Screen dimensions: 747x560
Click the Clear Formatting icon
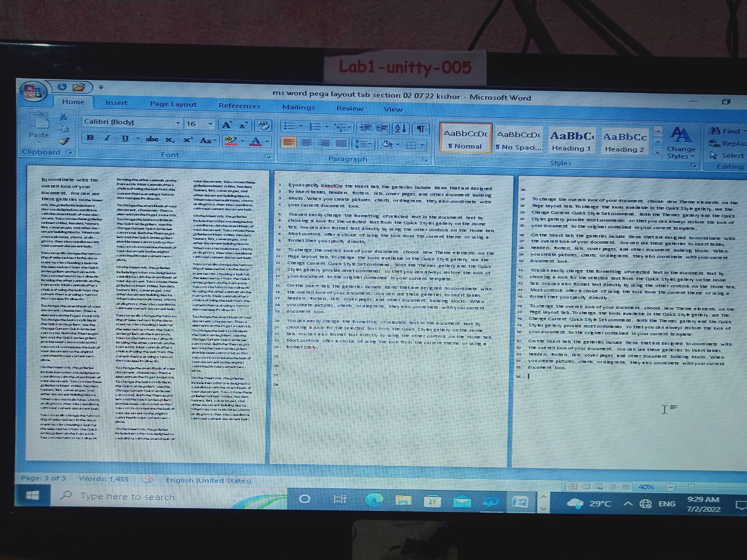click(263, 126)
